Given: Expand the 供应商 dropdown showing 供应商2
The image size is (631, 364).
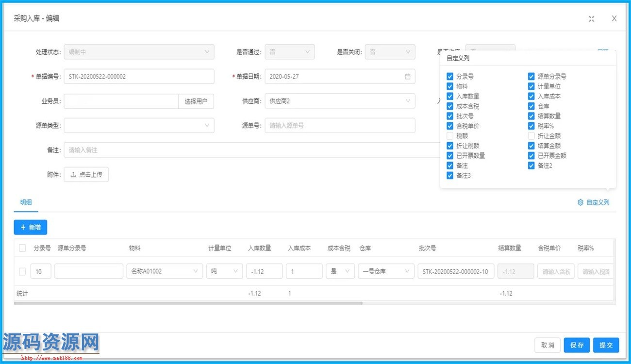Looking at the screenshot, I should (340, 101).
